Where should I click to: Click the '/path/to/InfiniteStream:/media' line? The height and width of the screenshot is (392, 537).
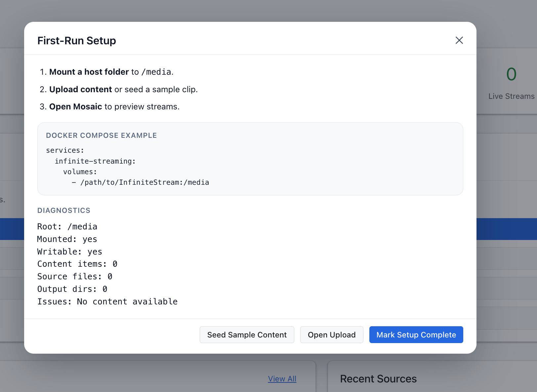(140, 182)
